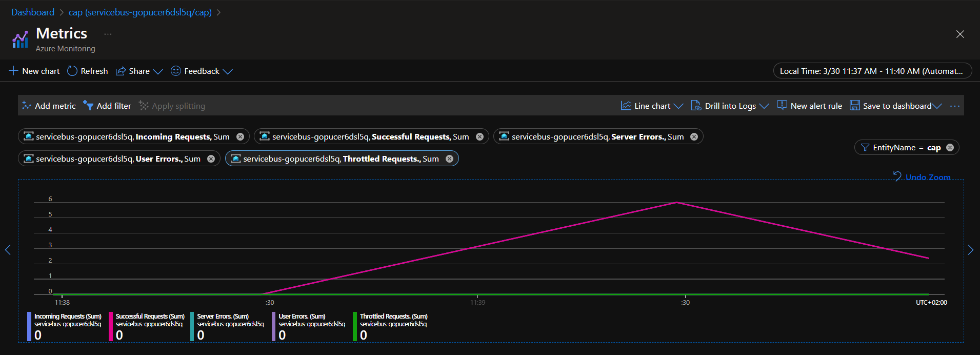Click the New alert rule icon

point(782,106)
